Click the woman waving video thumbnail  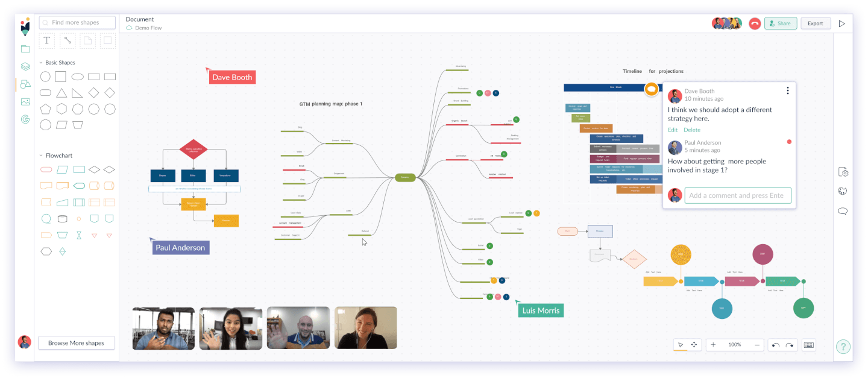231,328
